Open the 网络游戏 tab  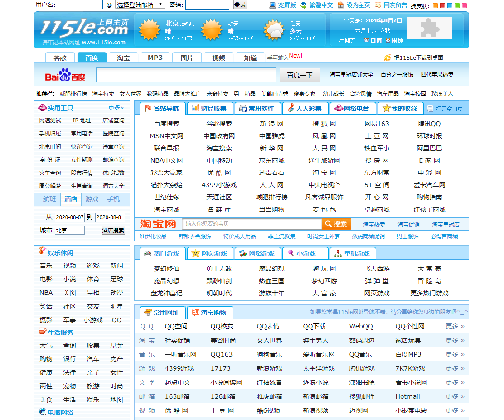(x=258, y=254)
